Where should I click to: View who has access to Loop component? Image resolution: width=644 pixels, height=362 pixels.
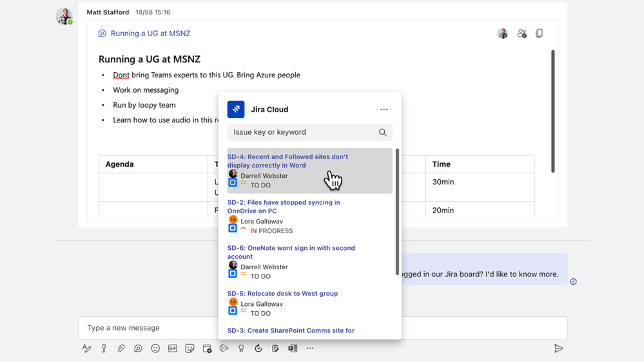point(522,33)
